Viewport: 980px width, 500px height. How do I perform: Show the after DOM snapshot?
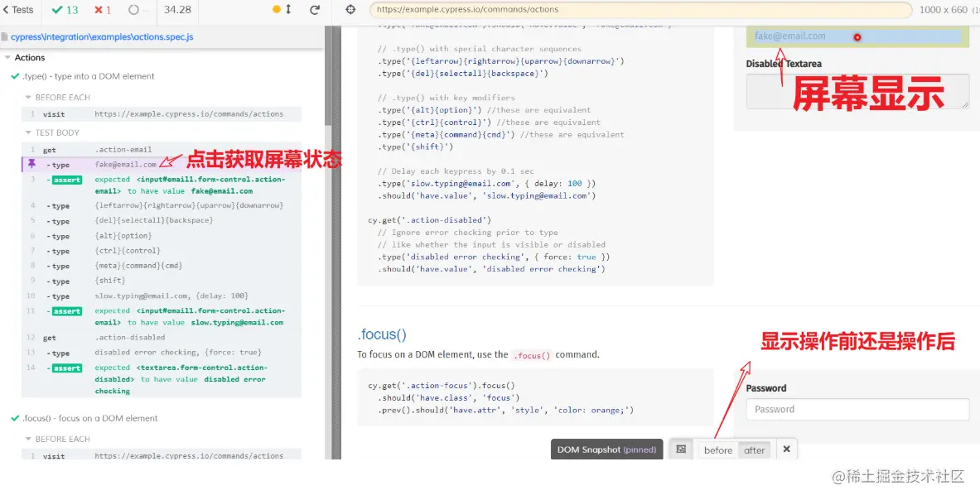pos(755,450)
